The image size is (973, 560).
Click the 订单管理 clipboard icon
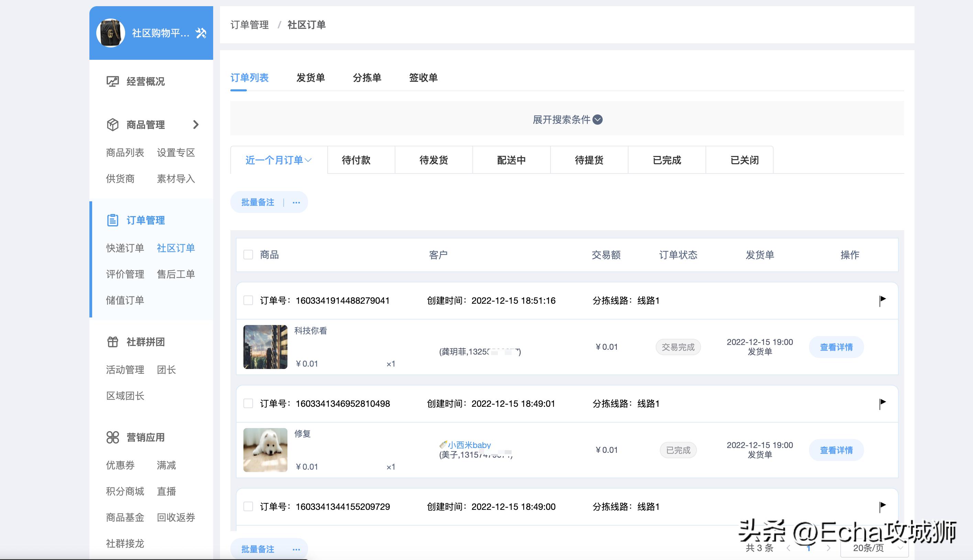coord(112,220)
